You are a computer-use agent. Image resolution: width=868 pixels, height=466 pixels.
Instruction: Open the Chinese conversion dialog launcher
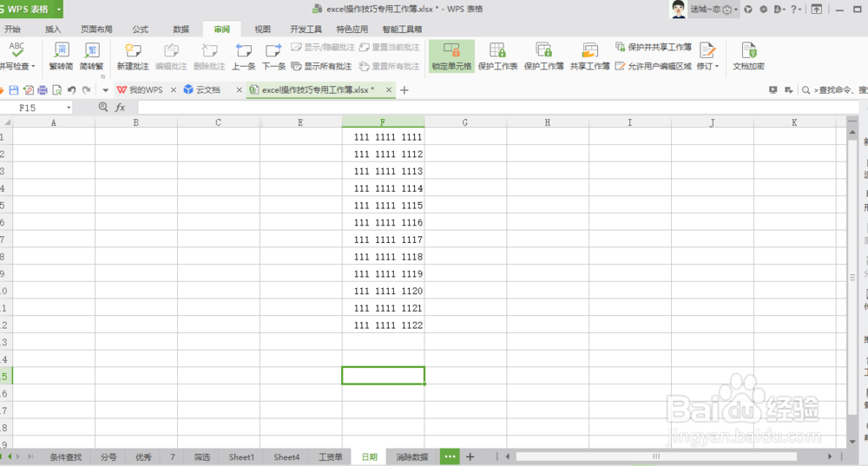click(102, 76)
